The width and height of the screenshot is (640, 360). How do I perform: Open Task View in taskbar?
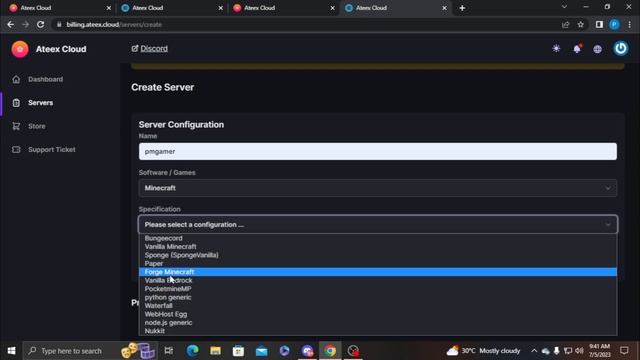(x=169, y=351)
